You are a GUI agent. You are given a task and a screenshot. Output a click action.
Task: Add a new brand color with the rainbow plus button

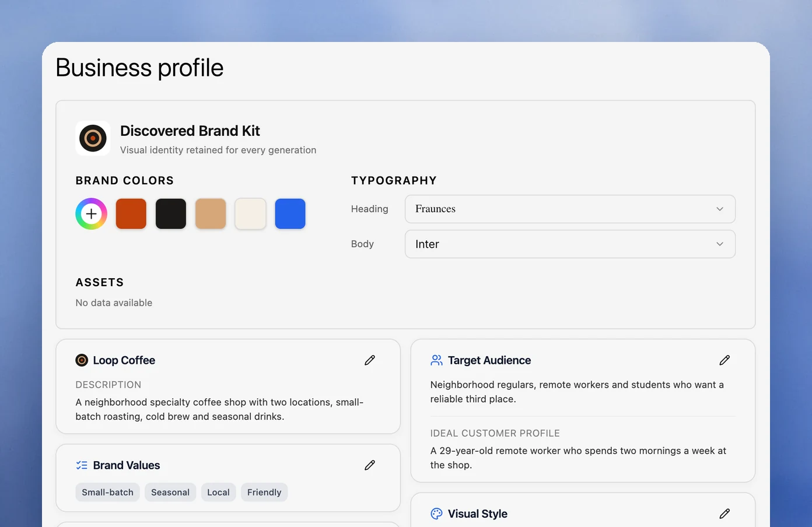pyautogui.click(x=92, y=213)
